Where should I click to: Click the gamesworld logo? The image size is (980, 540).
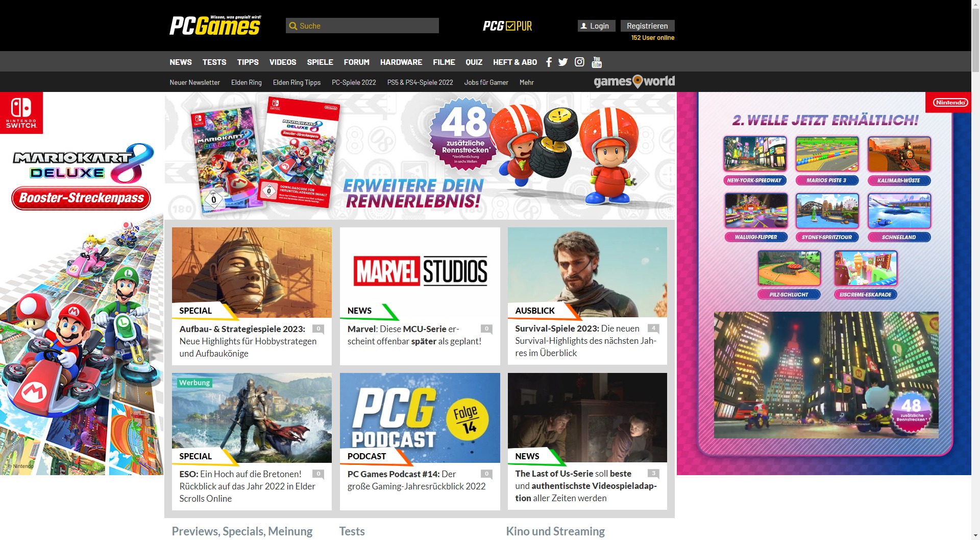[634, 81]
